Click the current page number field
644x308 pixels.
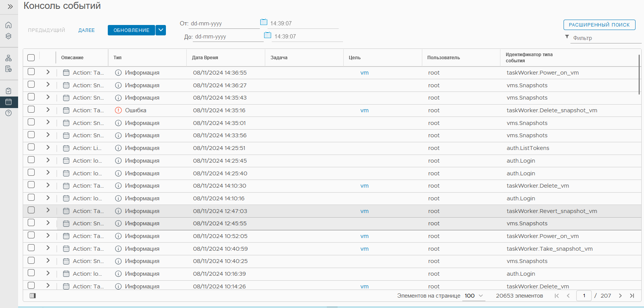[x=584, y=296]
